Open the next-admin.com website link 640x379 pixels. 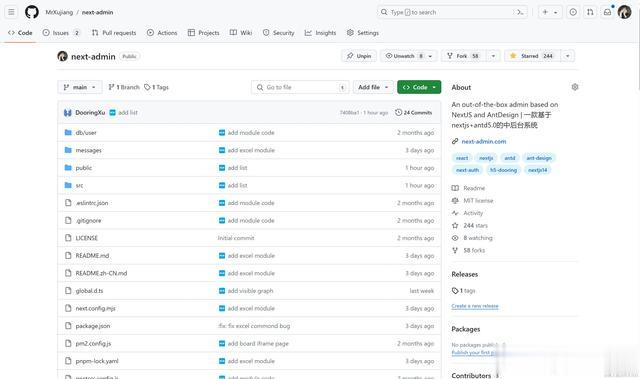tap(484, 142)
